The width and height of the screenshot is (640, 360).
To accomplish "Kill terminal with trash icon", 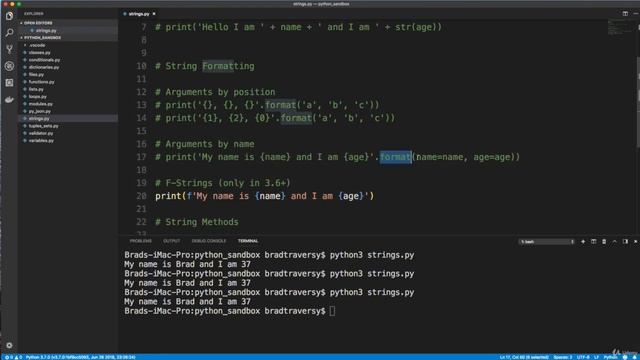I will tap(604, 242).
